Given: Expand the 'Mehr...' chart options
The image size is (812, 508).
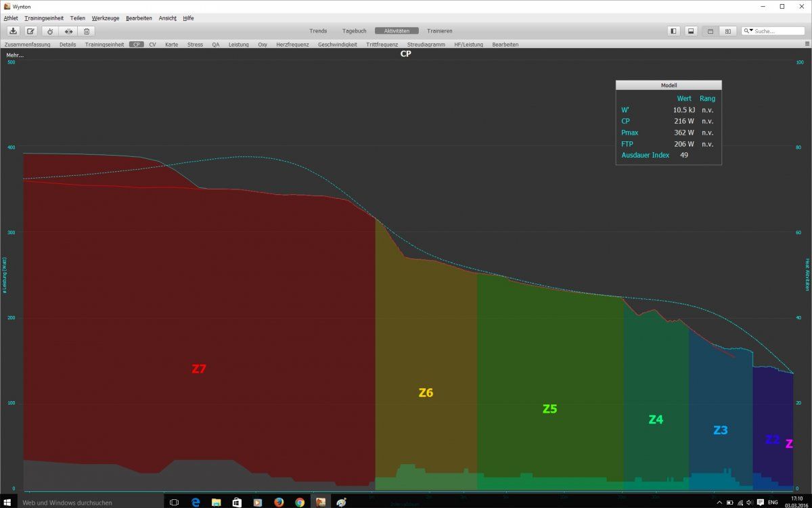Looking at the screenshot, I should 15,55.
